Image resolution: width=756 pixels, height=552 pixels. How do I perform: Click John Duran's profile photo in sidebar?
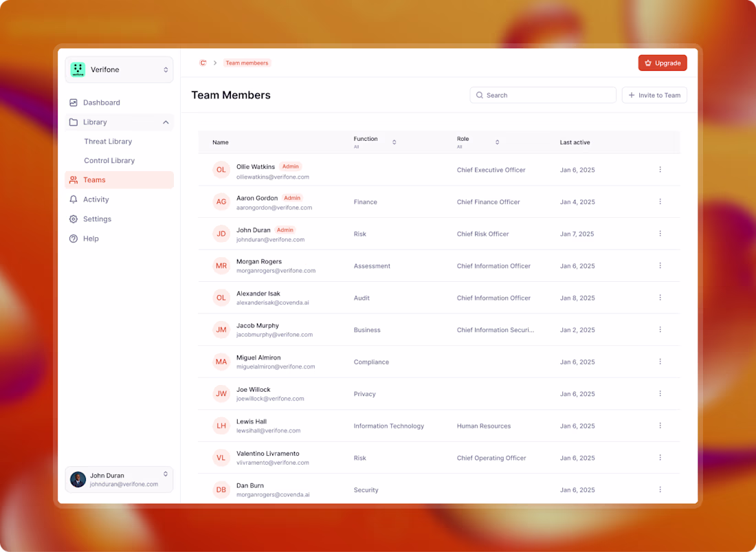click(78, 479)
